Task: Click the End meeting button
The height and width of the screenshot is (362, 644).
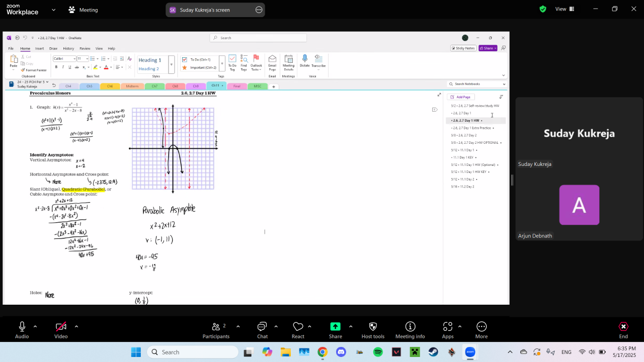Action: click(x=623, y=330)
